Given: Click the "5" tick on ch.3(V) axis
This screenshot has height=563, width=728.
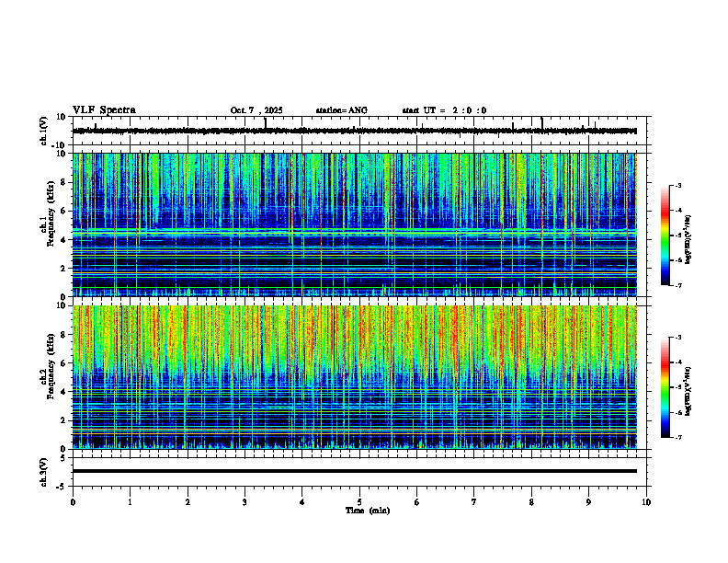Looking at the screenshot, I should (x=63, y=458).
